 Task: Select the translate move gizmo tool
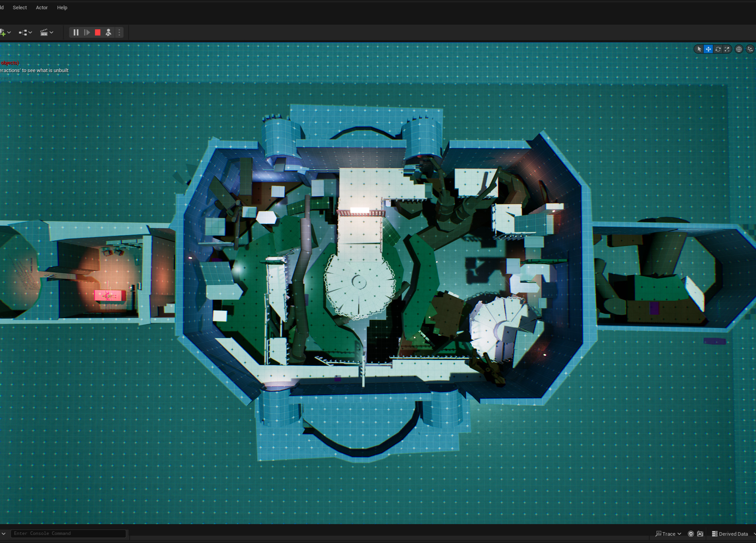[x=708, y=49]
